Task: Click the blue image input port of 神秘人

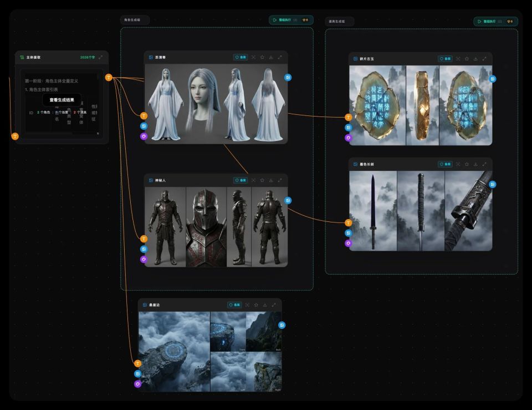Action: [144, 249]
